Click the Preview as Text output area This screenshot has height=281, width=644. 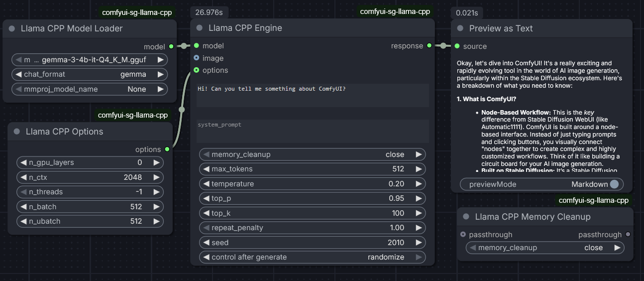(x=541, y=115)
